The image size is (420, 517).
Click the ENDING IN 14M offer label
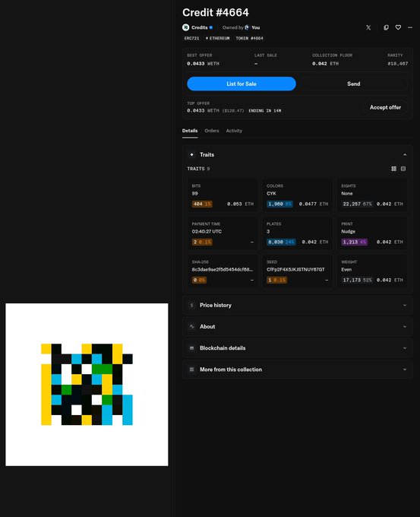tap(265, 111)
